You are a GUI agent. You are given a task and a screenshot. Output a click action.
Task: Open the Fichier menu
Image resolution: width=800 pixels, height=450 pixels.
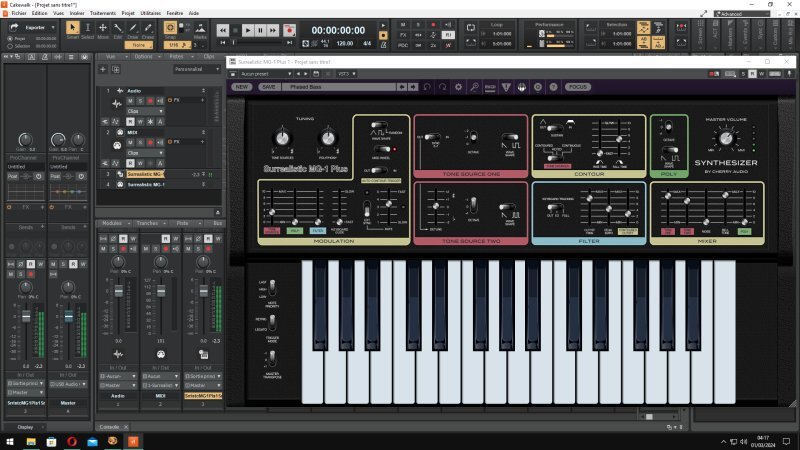click(x=19, y=13)
